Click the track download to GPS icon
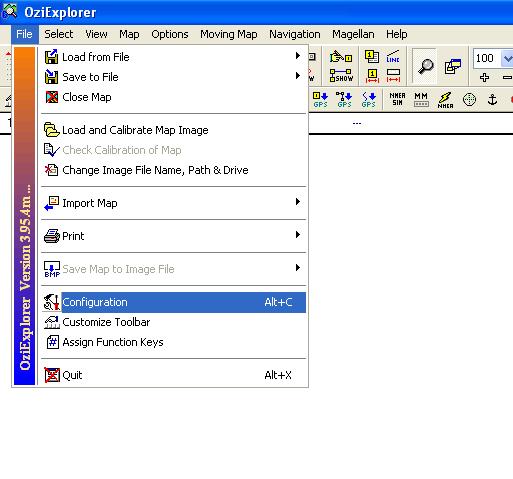The width and height of the screenshot is (513, 479). click(368, 100)
